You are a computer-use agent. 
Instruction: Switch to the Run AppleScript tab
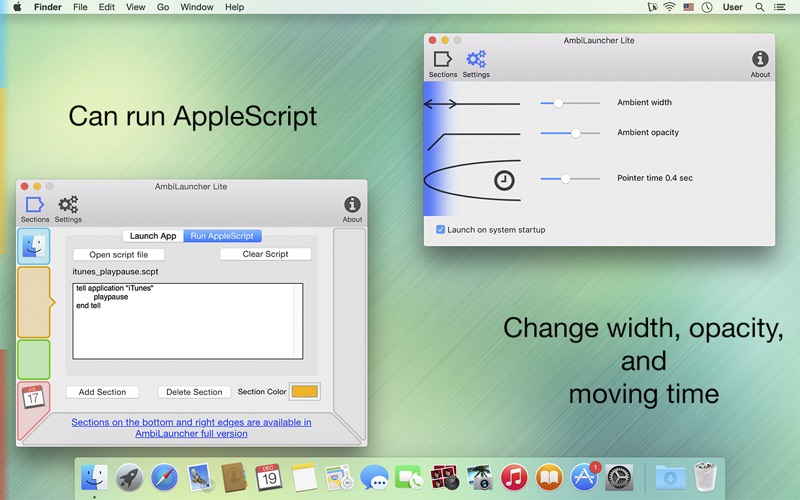point(222,236)
